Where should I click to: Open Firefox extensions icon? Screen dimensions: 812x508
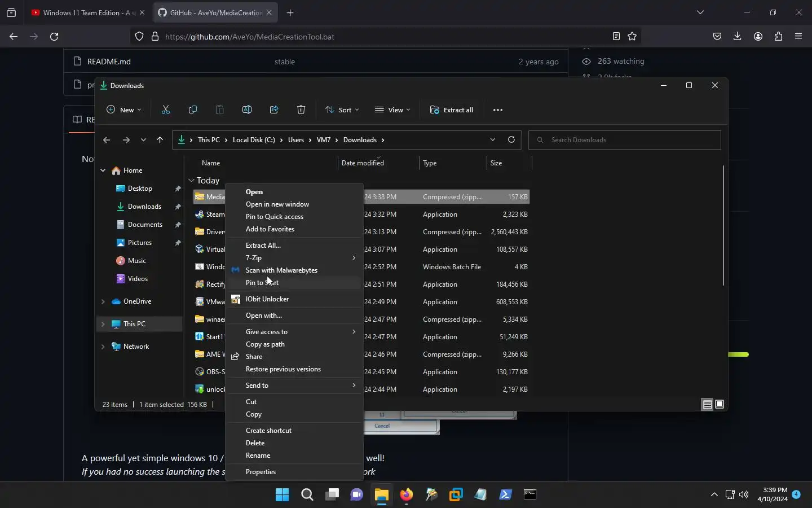779,37
